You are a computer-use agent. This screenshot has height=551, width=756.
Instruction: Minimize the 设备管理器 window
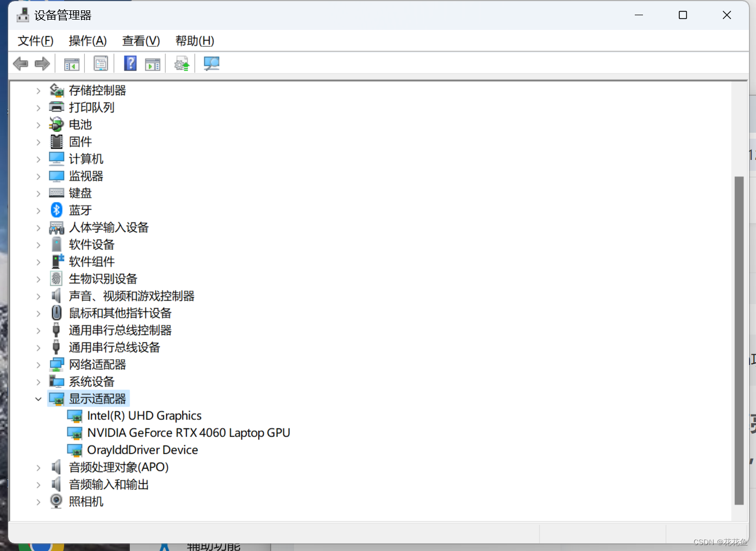click(x=639, y=15)
